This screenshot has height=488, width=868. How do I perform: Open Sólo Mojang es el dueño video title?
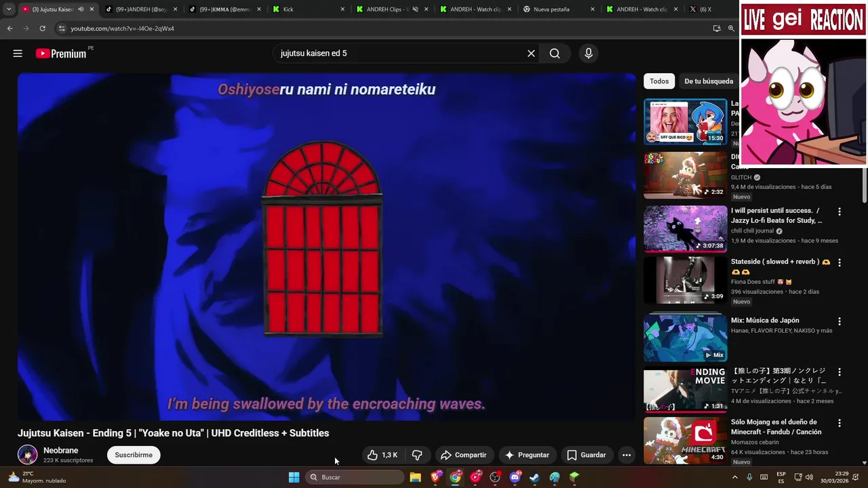(x=776, y=427)
